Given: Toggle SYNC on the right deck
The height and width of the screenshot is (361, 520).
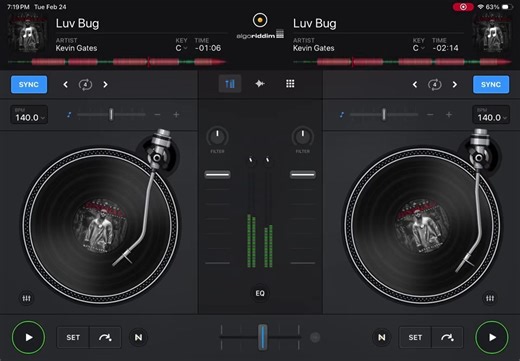Looking at the screenshot, I should click(x=491, y=84).
